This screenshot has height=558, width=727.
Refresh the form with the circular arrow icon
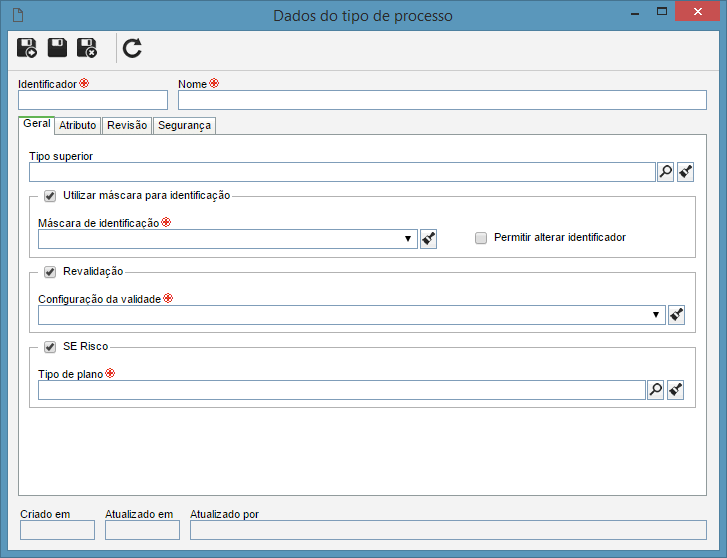132,48
